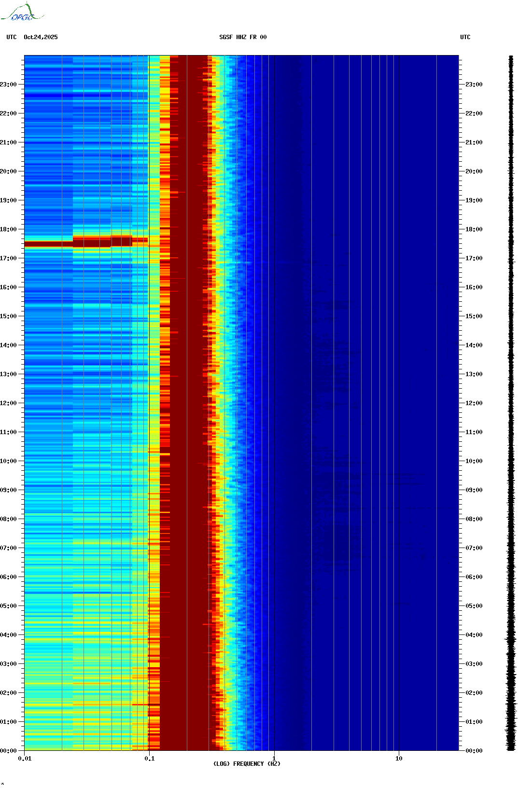Click 09:00 on the left time axis
Image resolution: width=532 pixels, height=789 pixels.
pos(8,490)
